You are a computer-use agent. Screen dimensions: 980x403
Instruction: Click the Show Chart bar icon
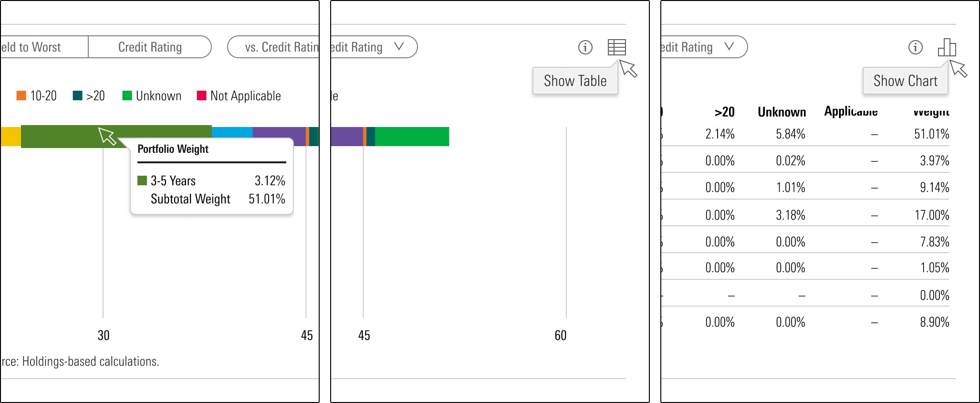coord(947,47)
